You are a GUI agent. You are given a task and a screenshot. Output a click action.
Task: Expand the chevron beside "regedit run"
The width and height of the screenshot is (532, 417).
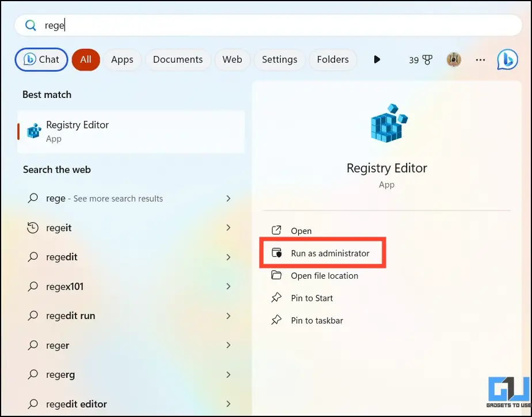pos(229,316)
